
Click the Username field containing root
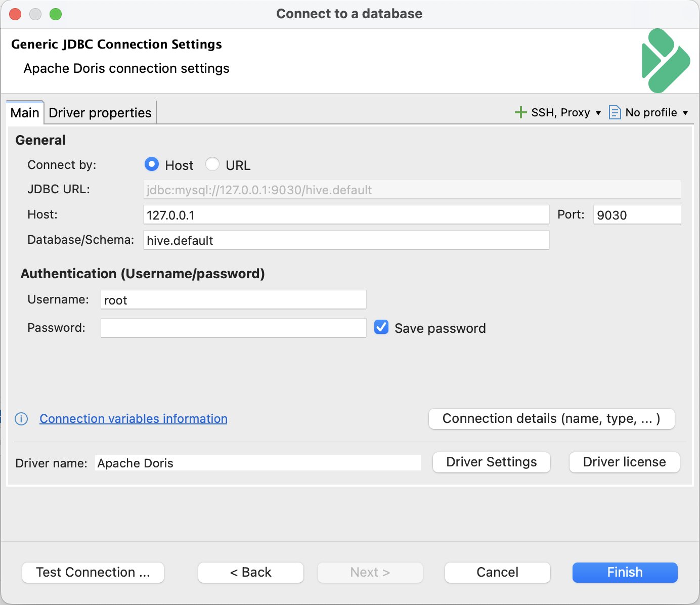[x=234, y=299]
